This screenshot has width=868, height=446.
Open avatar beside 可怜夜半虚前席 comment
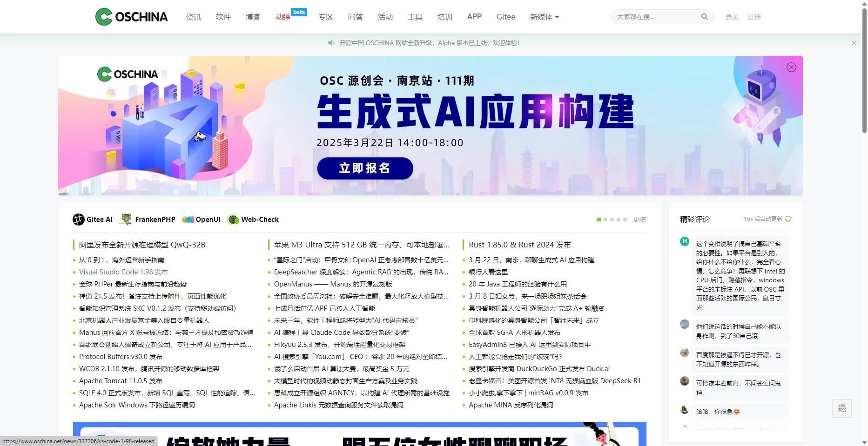coord(684,381)
